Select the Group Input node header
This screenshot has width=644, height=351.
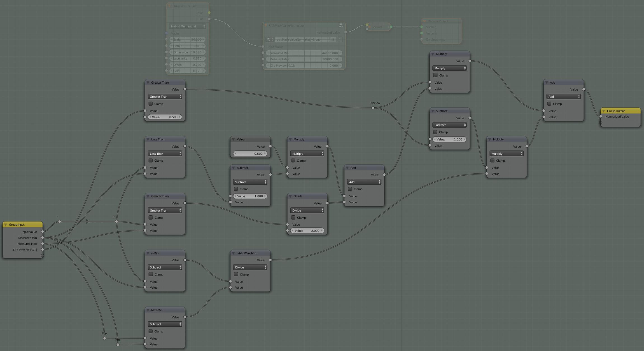pyautogui.click(x=23, y=225)
